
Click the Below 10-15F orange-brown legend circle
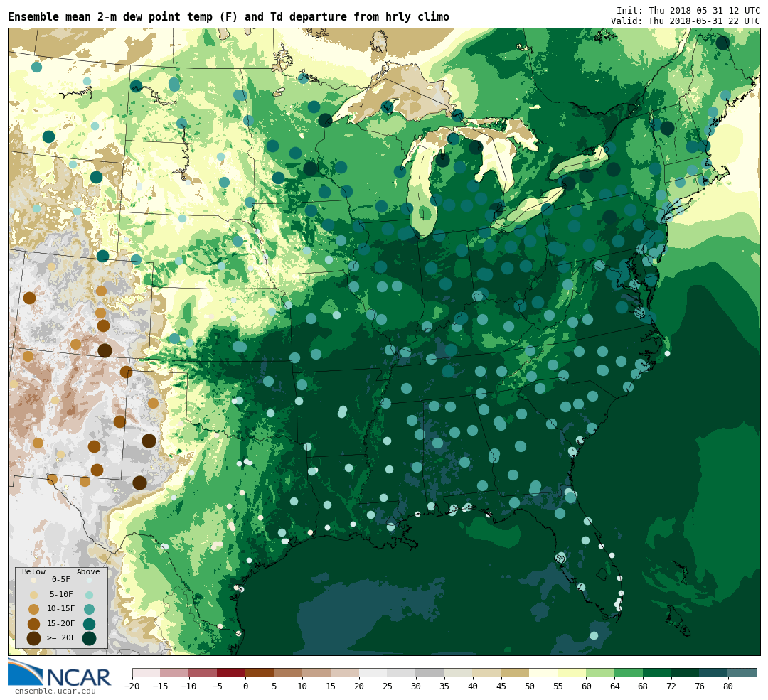pyautogui.click(x=34, y=609)
